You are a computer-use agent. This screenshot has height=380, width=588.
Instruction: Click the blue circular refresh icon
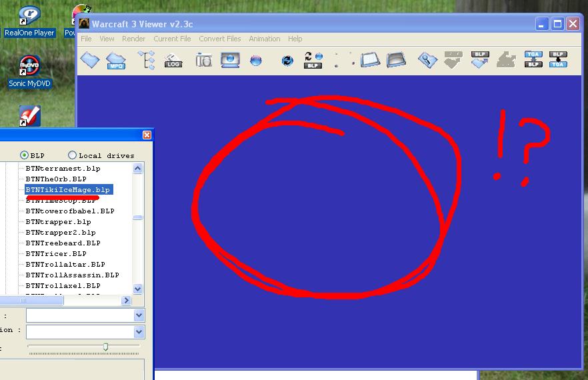tap(287, 61)
